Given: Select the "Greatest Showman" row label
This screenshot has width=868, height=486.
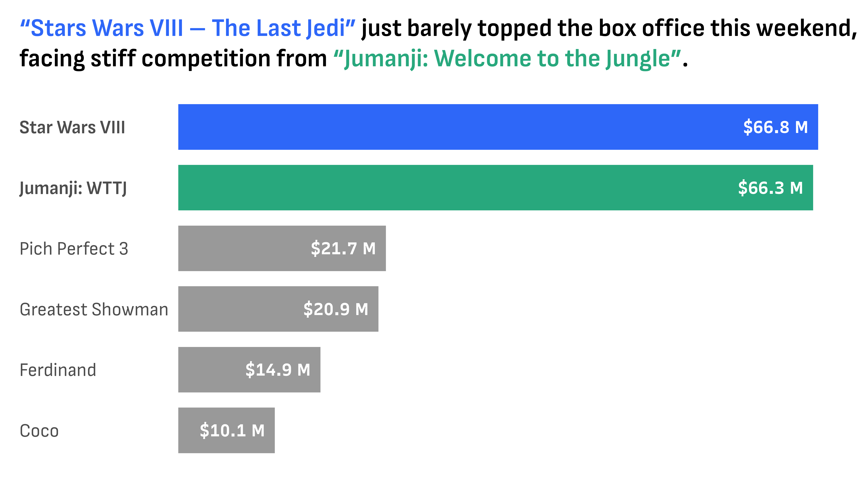Looking at the screenshot, I should (x=94, y=309).
